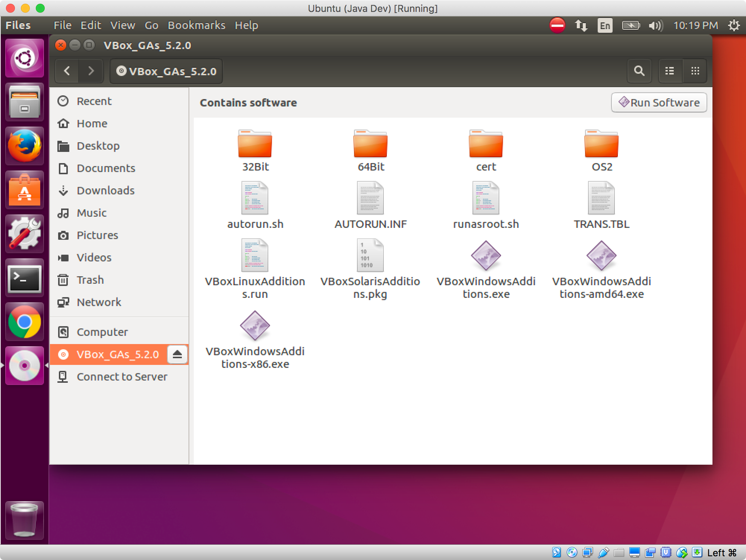Click the 10:19 PM clock
This screenshot has height=560, width=746.
point(696,25)
